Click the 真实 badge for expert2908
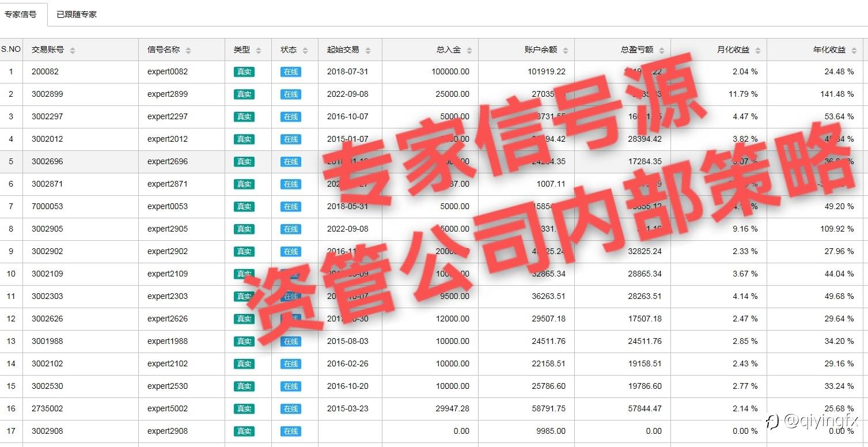The height and width of the screenshot is (447, 868). [244, 431]
